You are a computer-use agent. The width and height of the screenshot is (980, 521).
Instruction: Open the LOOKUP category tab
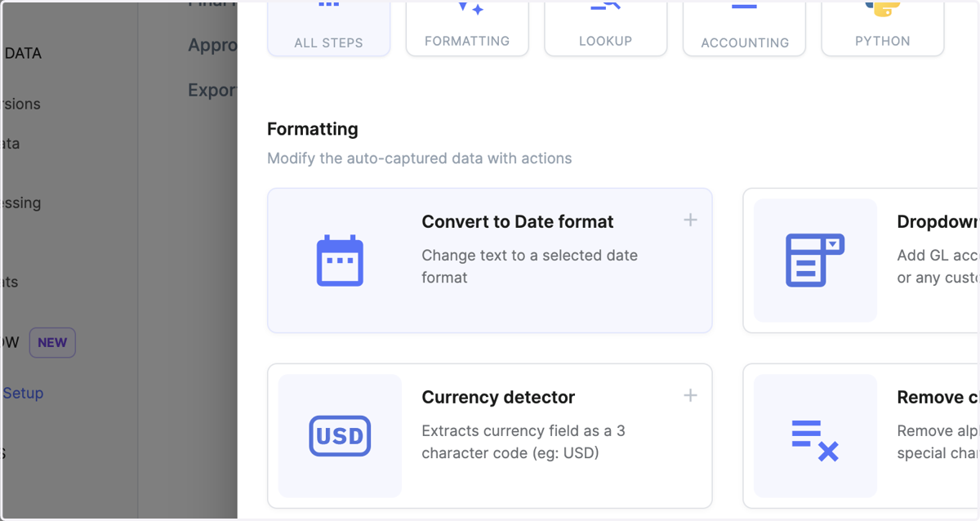click(x=605, y=29)
